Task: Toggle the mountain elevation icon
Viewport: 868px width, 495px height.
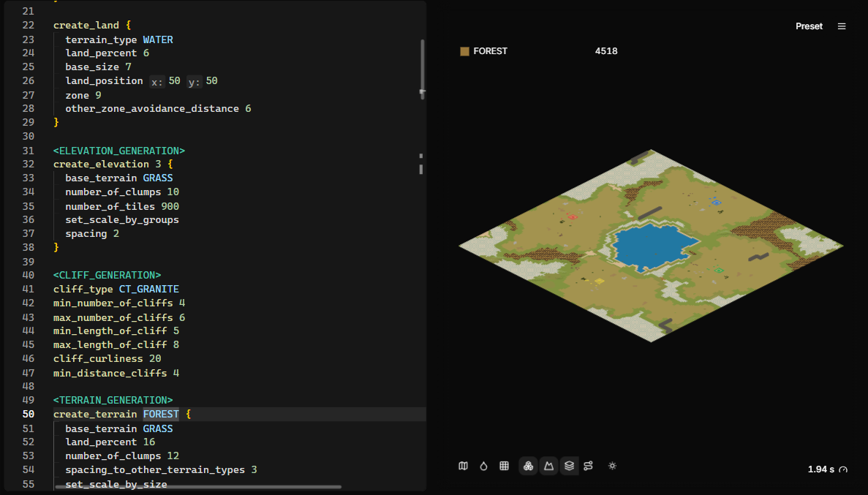Action: (x=548, y=466)
